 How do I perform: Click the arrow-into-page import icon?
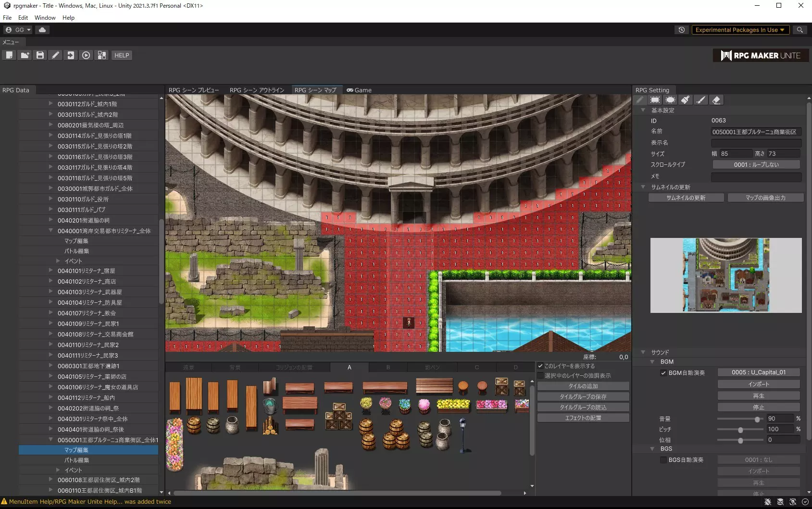pos(71,55)
